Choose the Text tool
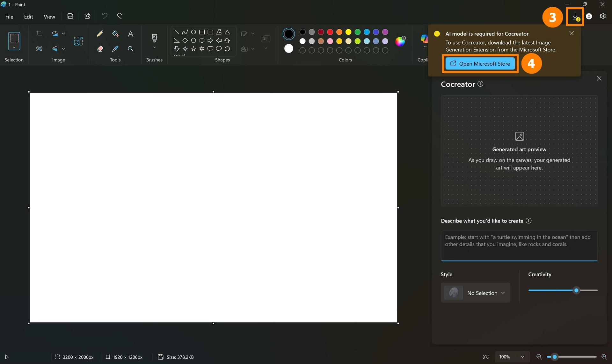 click(130, 33)
